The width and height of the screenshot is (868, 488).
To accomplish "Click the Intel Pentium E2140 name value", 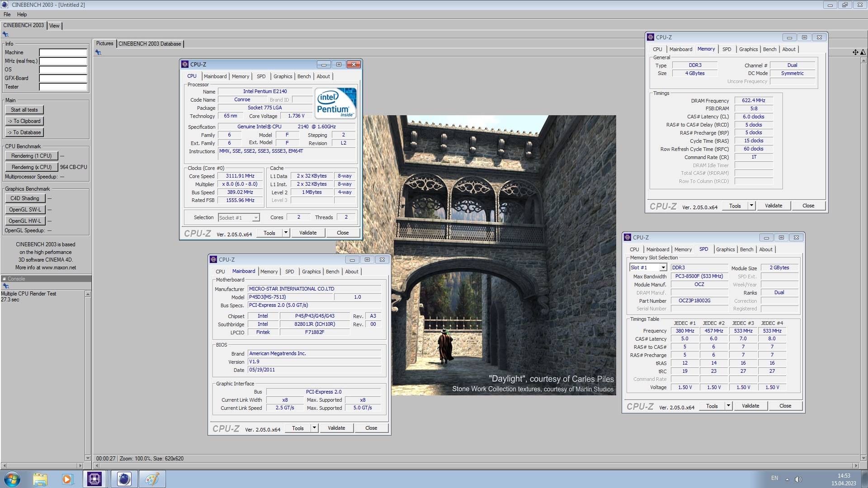I will (x=265, y=91).
